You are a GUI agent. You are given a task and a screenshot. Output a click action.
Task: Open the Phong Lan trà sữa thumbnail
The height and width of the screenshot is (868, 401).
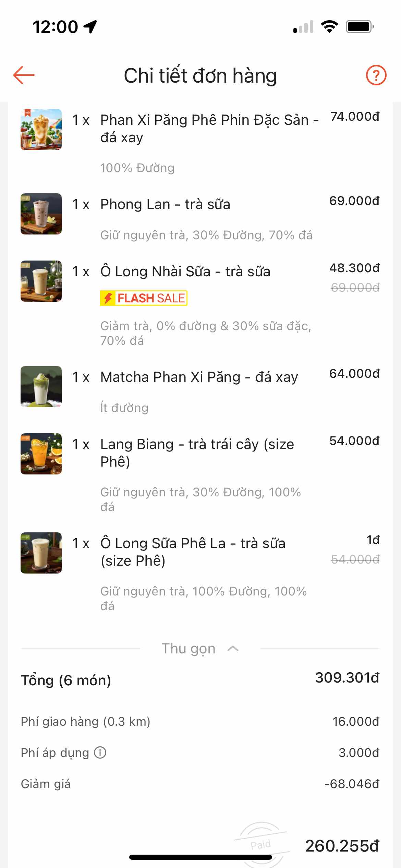point(41,214)
